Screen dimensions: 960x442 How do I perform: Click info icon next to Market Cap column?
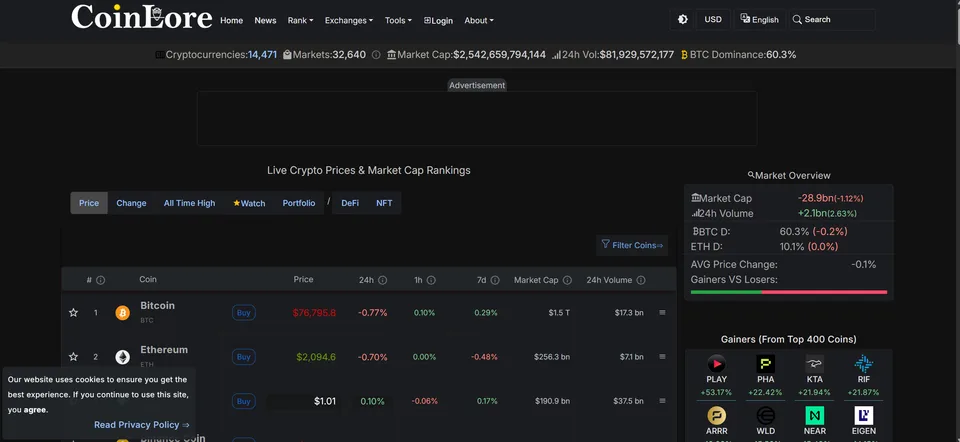click(567, 280)
